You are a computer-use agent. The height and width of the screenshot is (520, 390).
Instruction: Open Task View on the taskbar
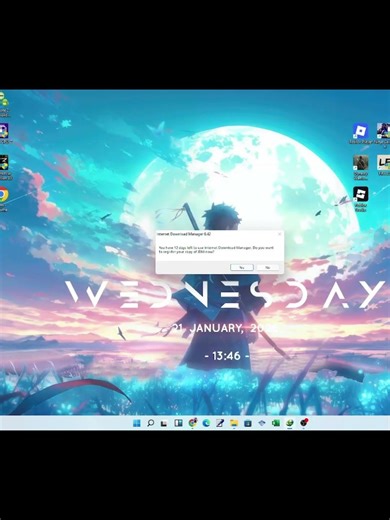click(164, 423)
